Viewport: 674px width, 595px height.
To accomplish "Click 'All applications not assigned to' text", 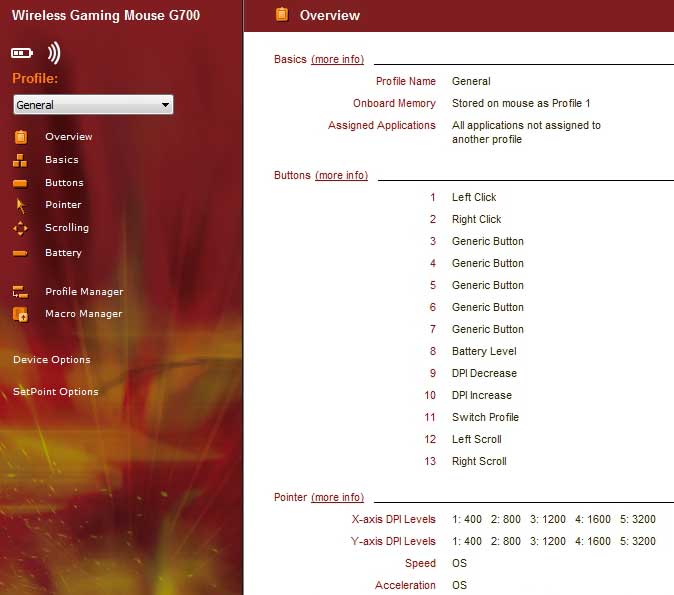I will (x=526, y=125).
